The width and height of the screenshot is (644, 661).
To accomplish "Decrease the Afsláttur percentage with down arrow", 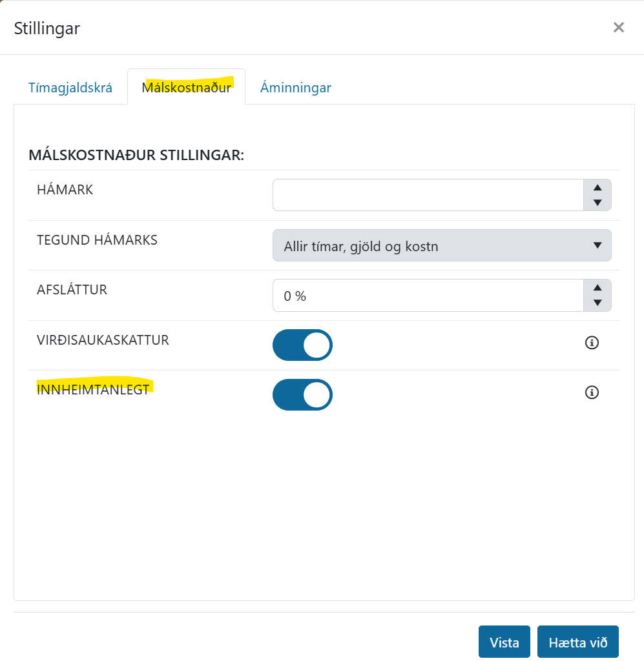I will click(x=597, y=303).
